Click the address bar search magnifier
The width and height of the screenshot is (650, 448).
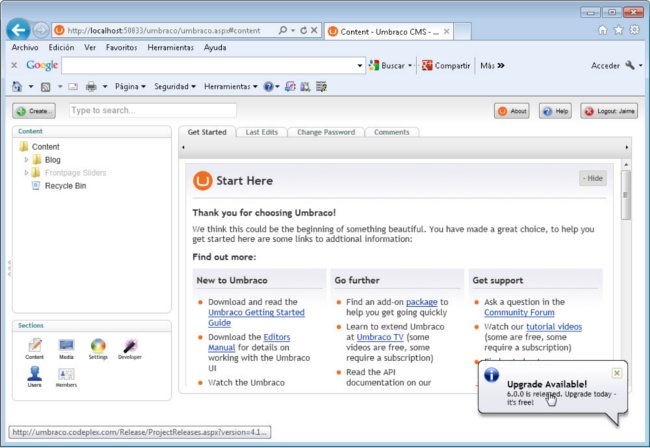(x=283, y=30)
